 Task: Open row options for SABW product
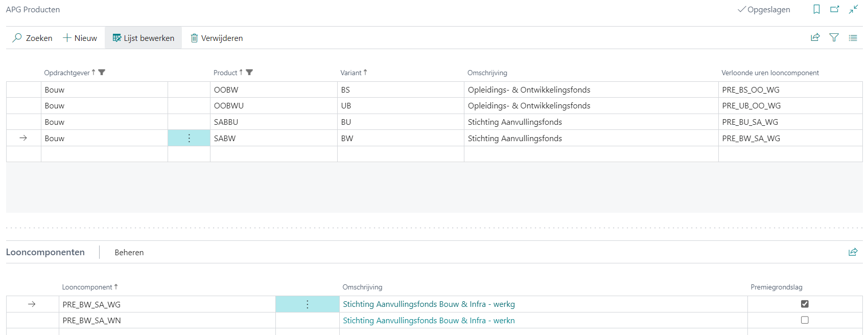click(189, 138)
